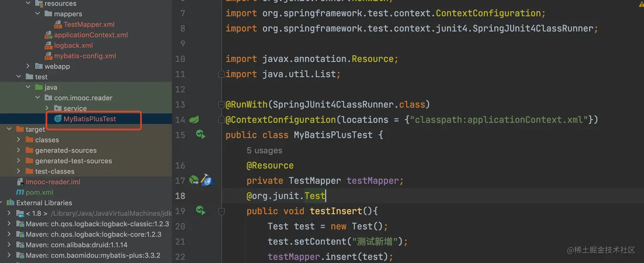This screenshot has width=644, height=263.
Task: Click line number 18 in the gutter
Action: click(x=180, y=196)
